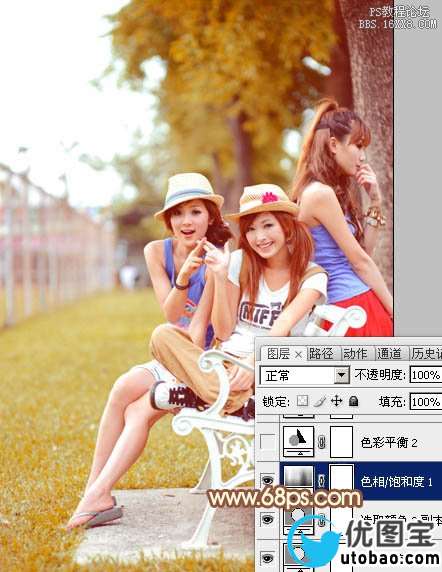
Task: Switch to the 通道 (Channels) tab
Action: tap(389, 353)
